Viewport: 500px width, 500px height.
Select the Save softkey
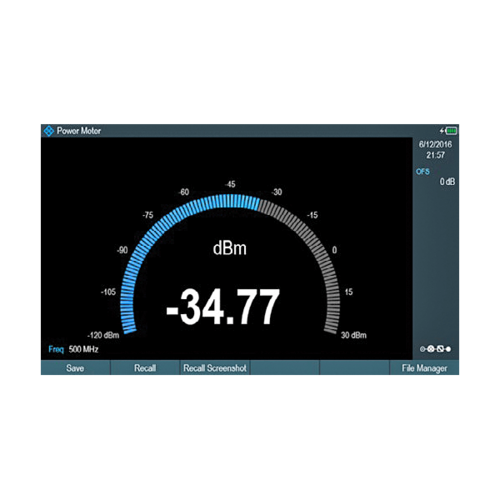click(x=75, y=368)
